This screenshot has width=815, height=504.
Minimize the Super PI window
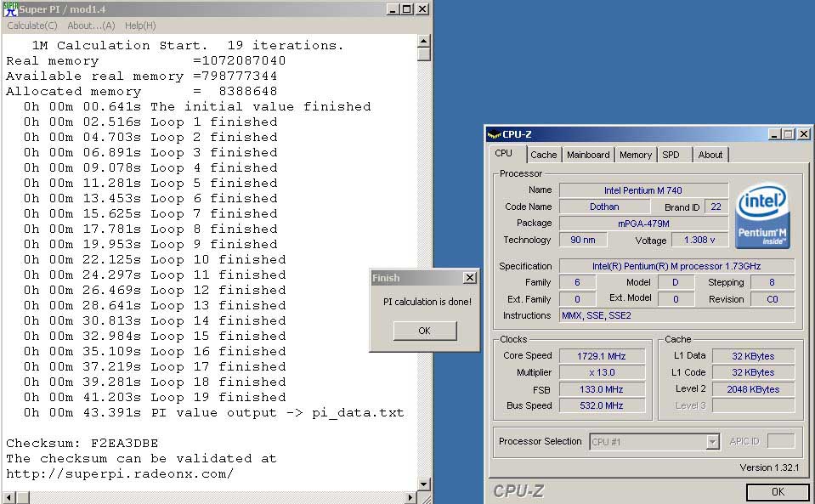pyautogui.click(x=393, y=8)
